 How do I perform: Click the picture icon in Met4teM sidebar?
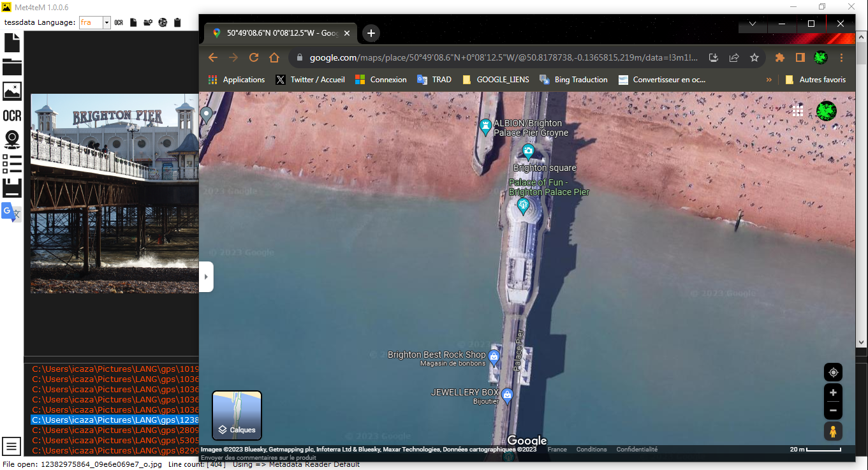12,91
